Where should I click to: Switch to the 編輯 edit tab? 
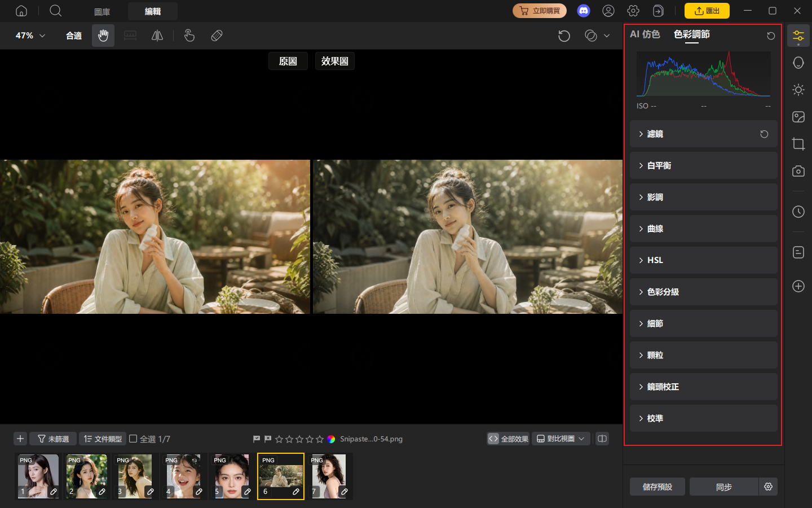(153, 11)
